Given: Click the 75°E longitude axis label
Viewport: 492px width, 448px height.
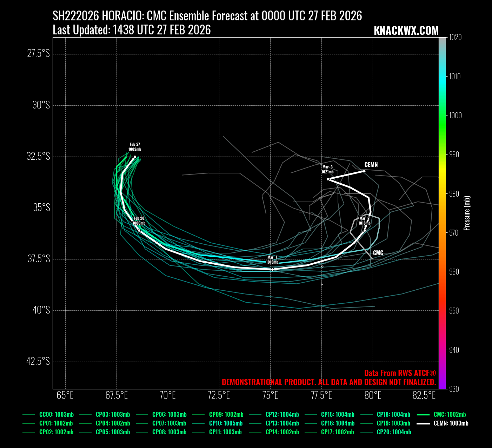Looking at the screenshot, I should (x=270, y=395).
